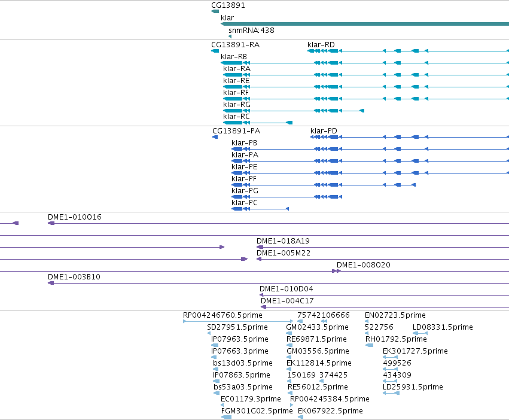Select the 522756 EST label

coord(379,327)
